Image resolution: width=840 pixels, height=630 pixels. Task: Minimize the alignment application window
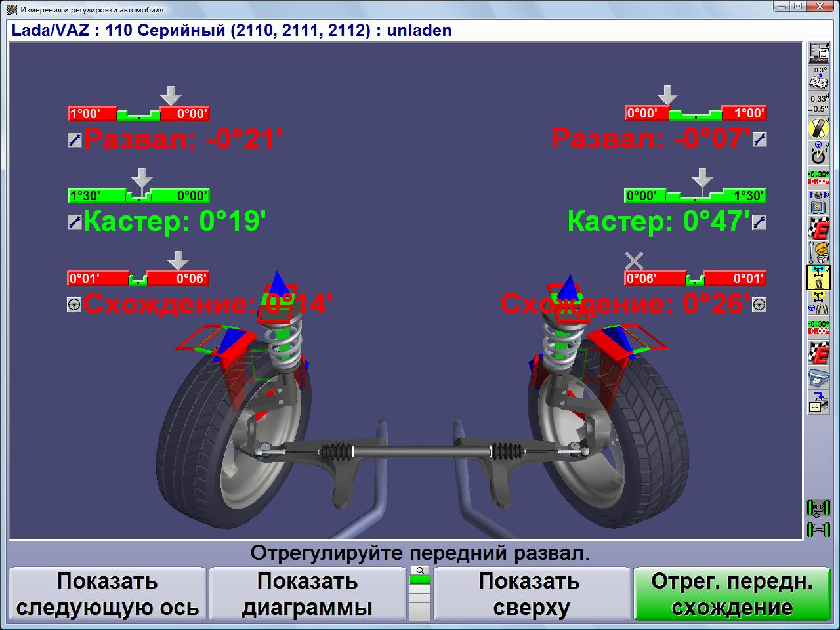[780, 7]
